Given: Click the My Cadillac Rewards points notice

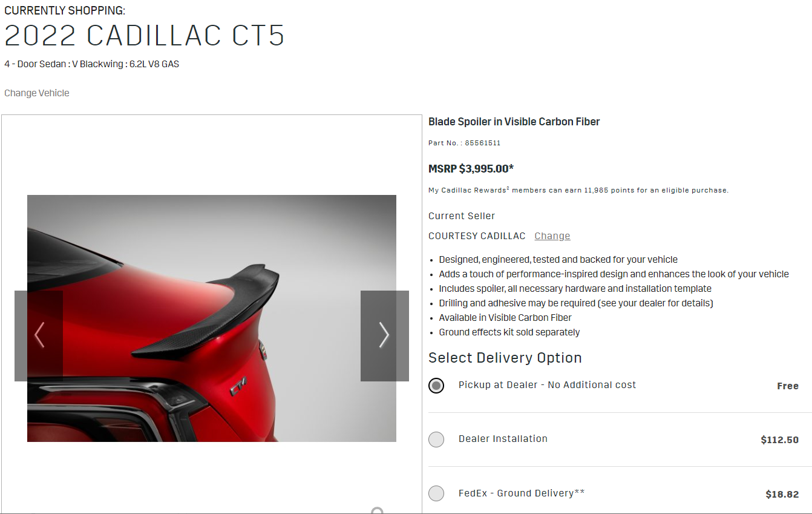Looking at the screenshot, I should pyautogui.click(x=578, y=190).
